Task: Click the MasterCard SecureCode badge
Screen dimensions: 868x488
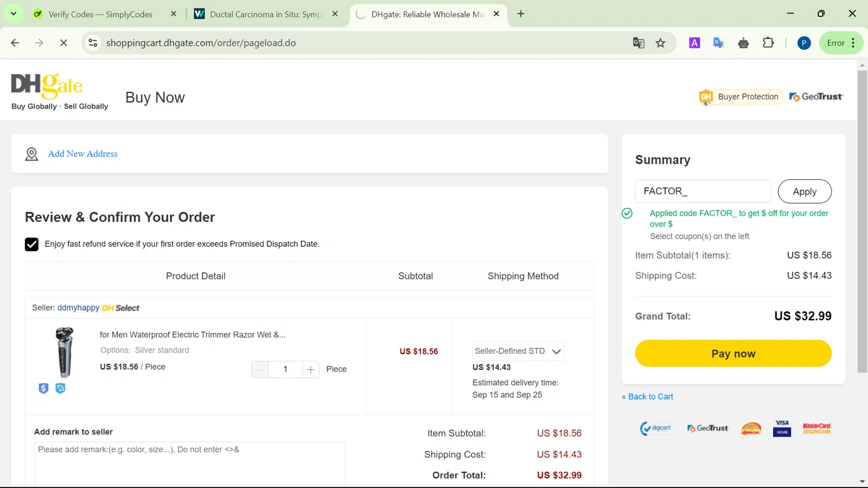Action: 816,428
